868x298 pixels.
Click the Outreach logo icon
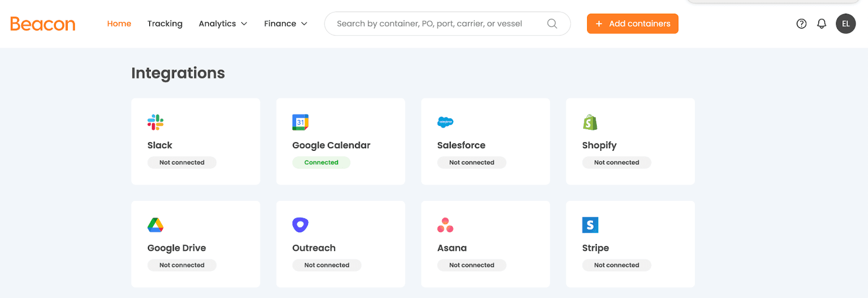pyautogui.click(x=301, y=225)
